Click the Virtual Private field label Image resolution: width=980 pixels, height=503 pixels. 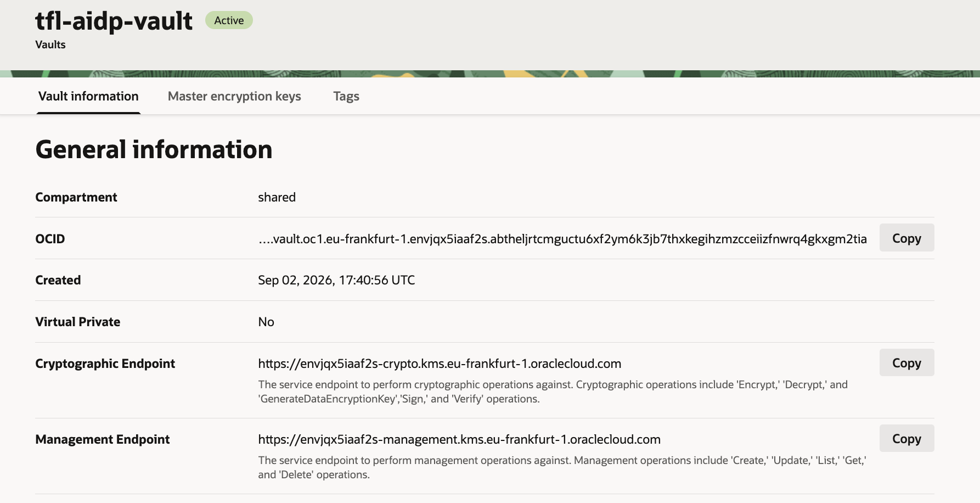pyautogui.click(x=78, y=322)
